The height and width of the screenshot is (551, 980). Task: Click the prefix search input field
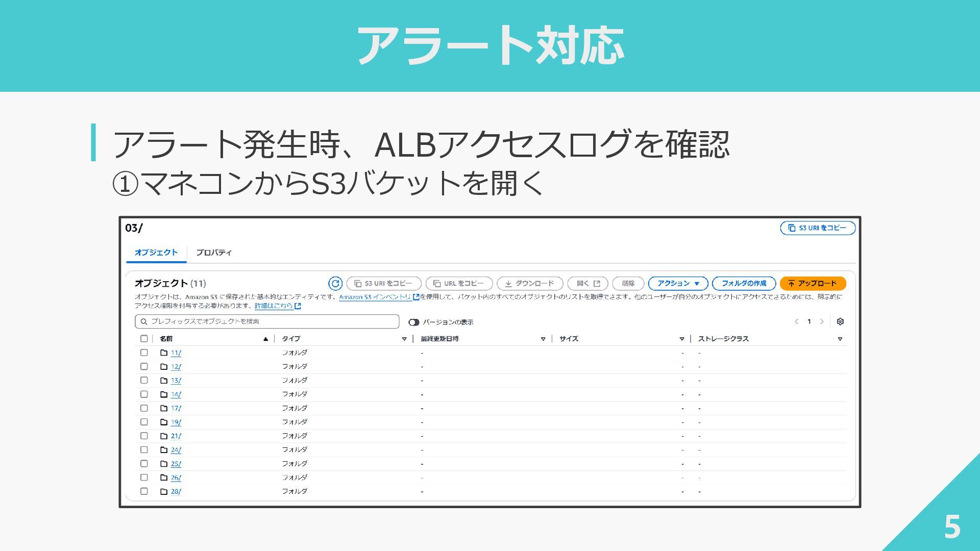[267, 321]
